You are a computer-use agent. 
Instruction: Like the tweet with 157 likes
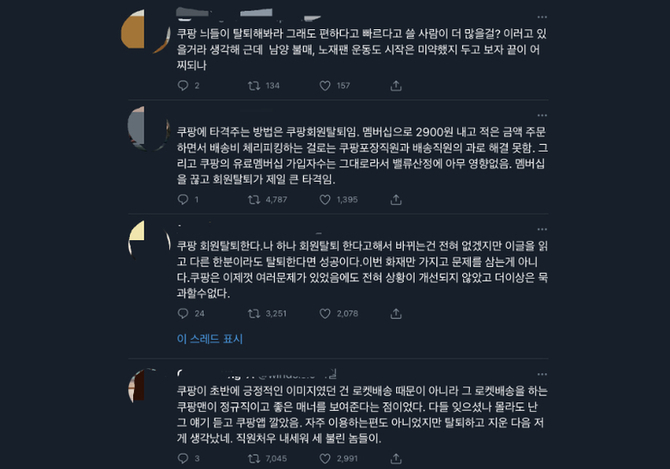point(325,86)
